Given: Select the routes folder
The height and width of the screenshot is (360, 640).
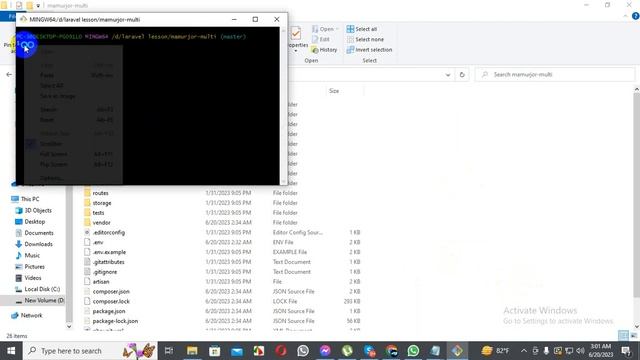Looking at the screenshot, I should coord(100,193).
